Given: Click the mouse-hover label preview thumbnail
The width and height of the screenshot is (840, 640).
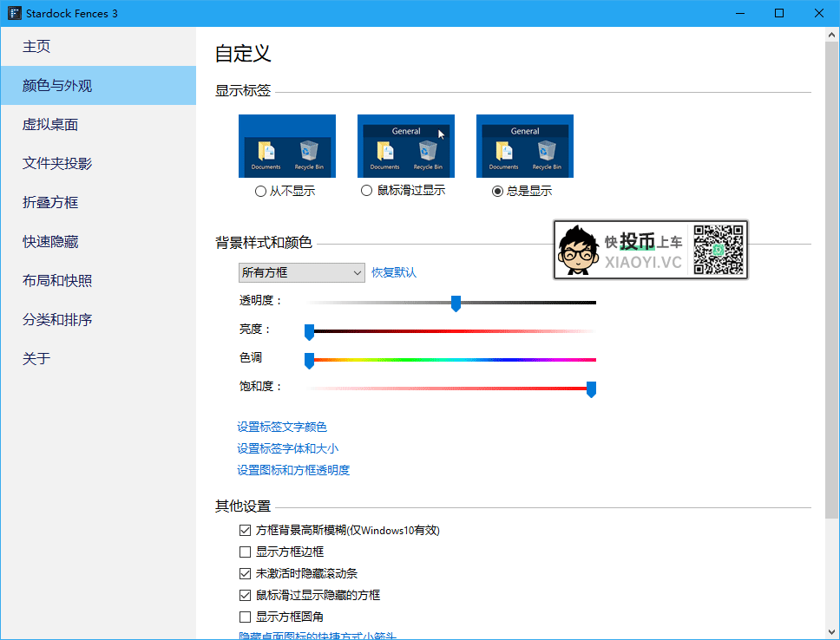Looking at the screenshot, I should (406, 147).
